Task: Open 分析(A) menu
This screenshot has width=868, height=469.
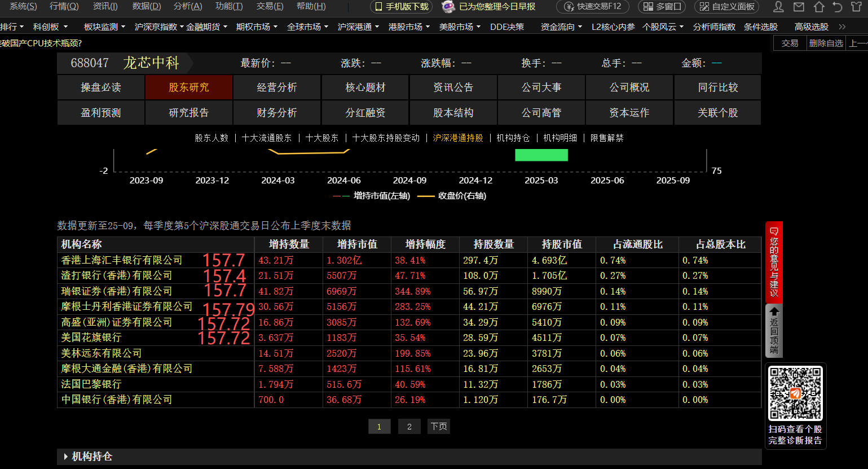Action: 188,6
